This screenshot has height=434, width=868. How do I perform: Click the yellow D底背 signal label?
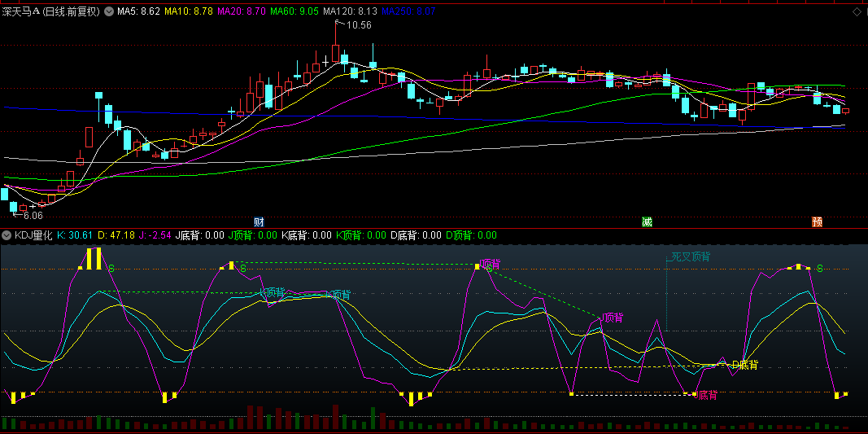[744, 364]
